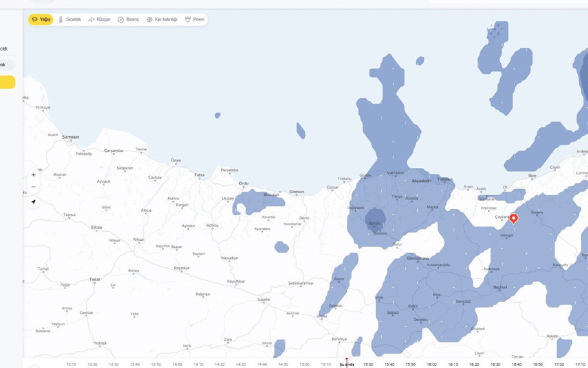Screen dimensions: 588x368
Task: Show the Rüzgar wind layer
Action: 99,19
